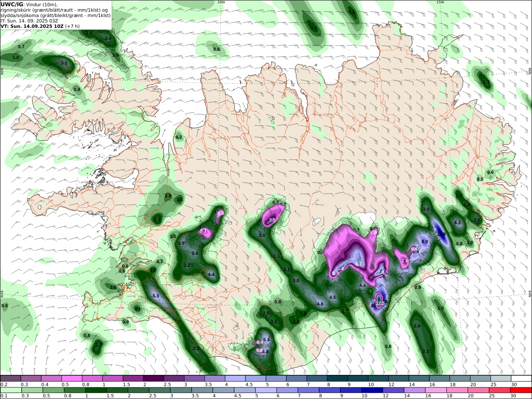Viewport: 532px width, 399px height.
Task: Click the 3.9 rainfall value on the map
Action: 181,244
